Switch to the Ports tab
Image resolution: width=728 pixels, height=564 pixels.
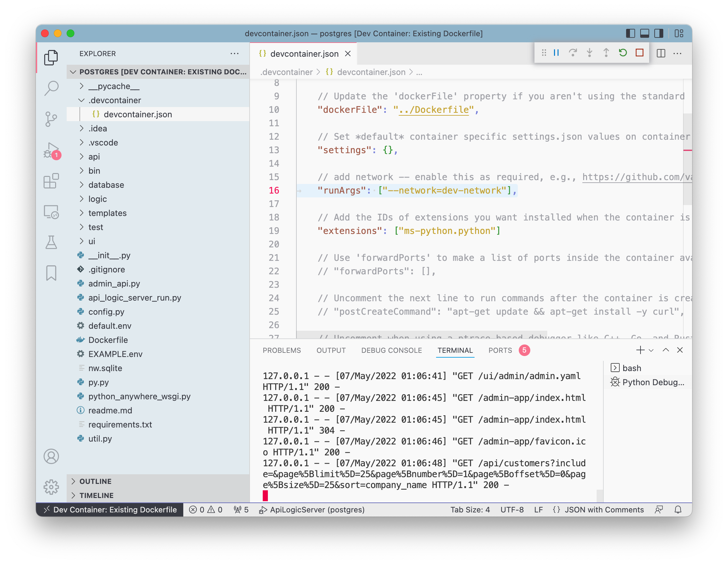tap(500, 350)
